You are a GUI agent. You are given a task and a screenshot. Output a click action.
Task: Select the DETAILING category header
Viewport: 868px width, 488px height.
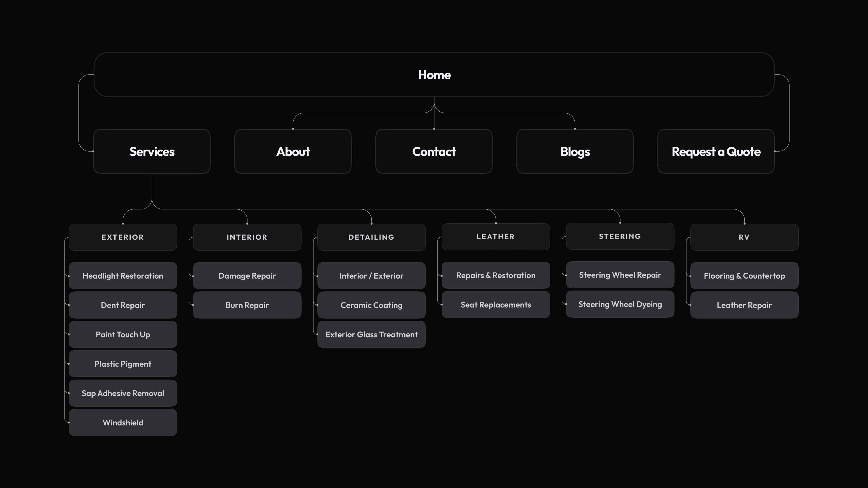point(371,237)
